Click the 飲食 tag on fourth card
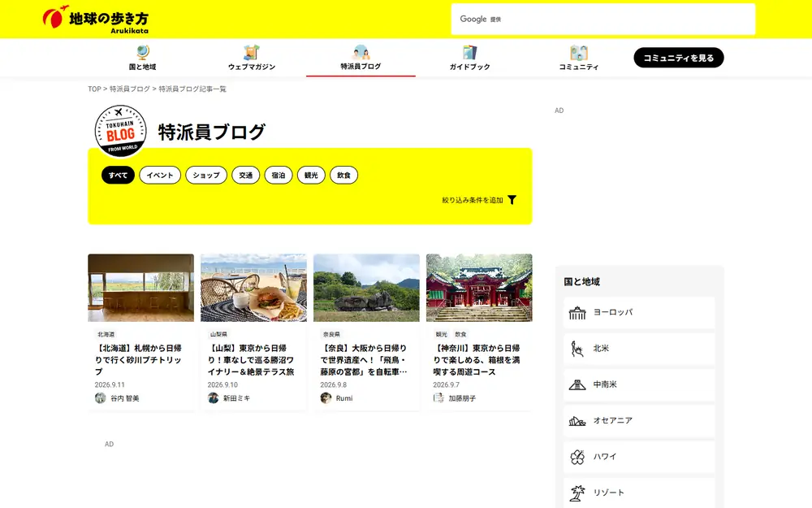Image resolution: width=812 pixels, height=508 pixels. pos(461,334)
